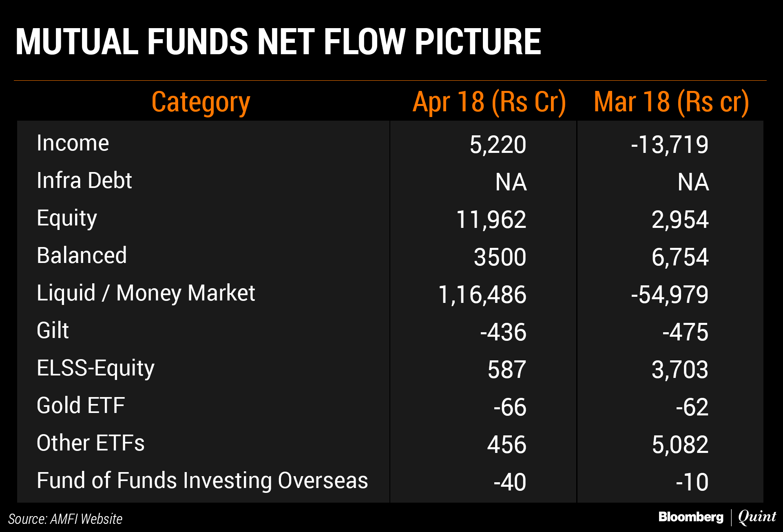The width and height of the screenshot is (783, 532).
Task: Click the Income row label
Action: click(73, 143)
